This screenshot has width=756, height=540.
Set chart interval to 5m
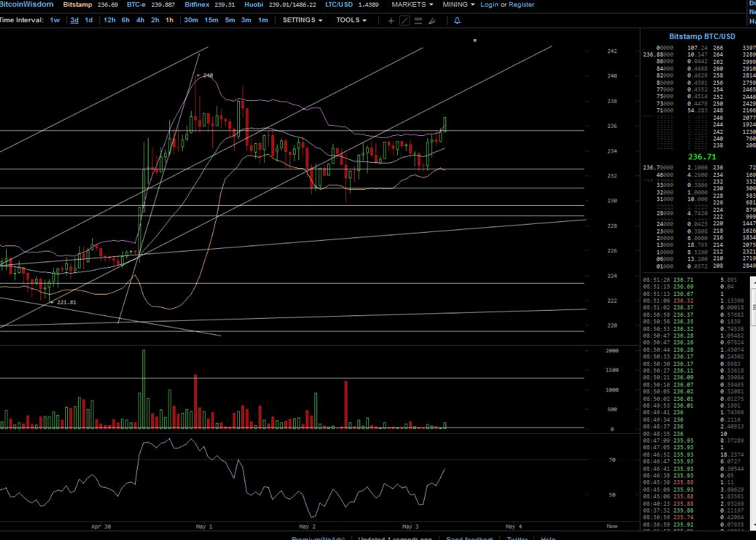point(230,20)
